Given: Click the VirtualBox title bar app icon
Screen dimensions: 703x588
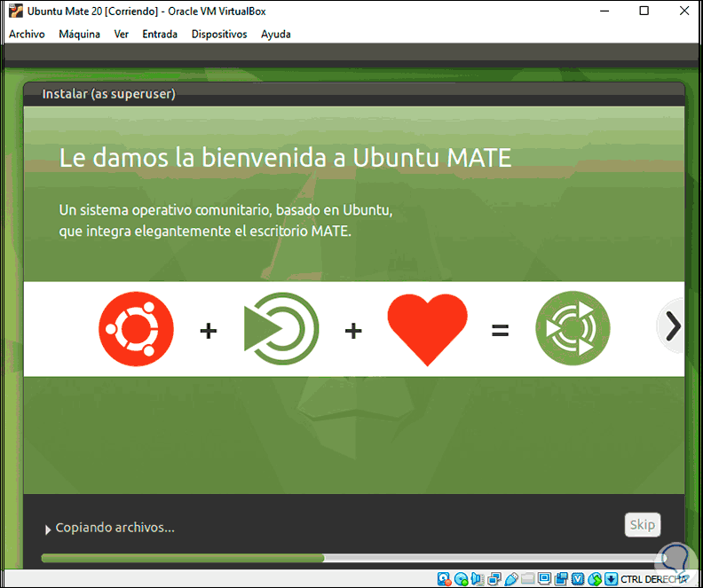Looking at the screenshot, I should [x=16, y=12].
